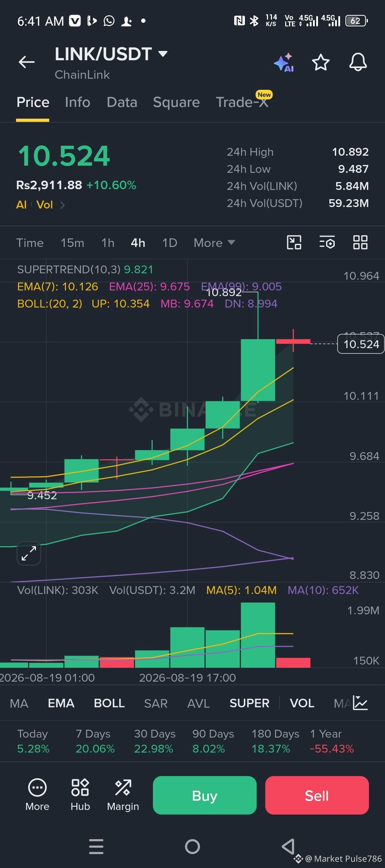This screenshot has width=385, height=868.
Task: Open the Hub icon
Action: [x=80, y=795]
